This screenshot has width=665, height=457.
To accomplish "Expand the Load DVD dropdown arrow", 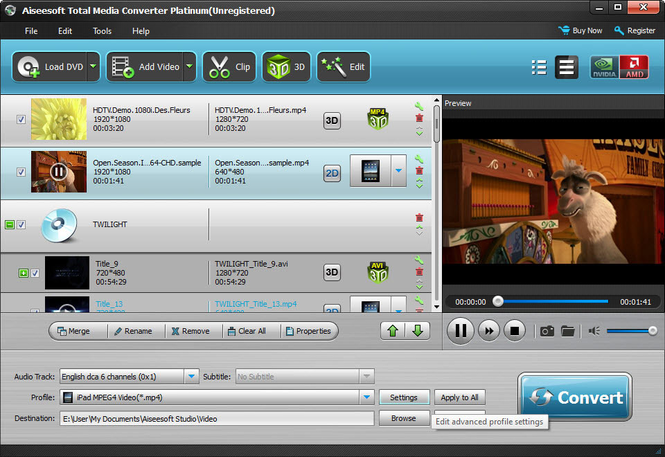I will click(x=93, y=67).
